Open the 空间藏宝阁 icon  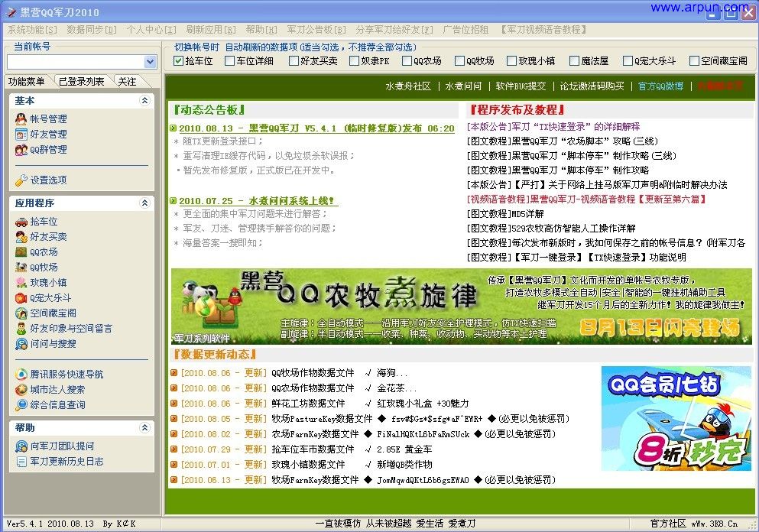click(x=21, y=313)
